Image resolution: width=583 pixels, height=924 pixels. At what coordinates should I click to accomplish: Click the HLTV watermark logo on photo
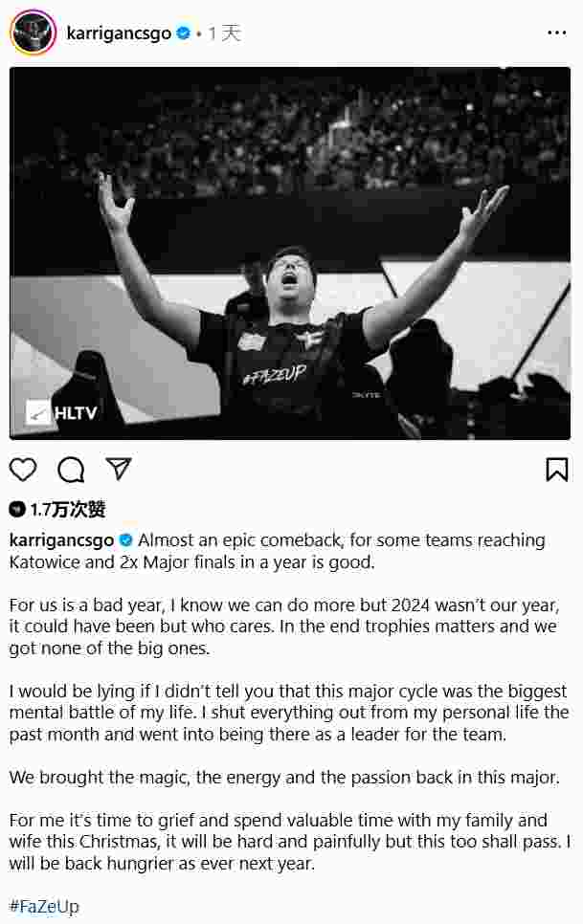click(62, 413)
